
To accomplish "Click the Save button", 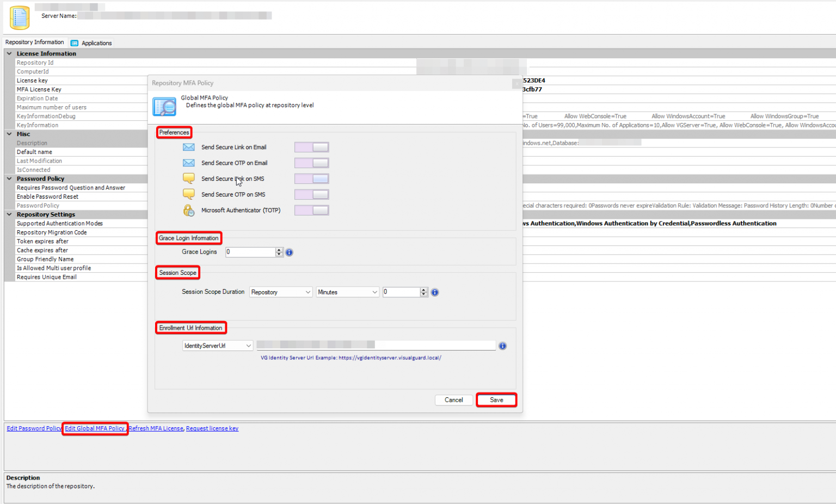I will [496, 400].
